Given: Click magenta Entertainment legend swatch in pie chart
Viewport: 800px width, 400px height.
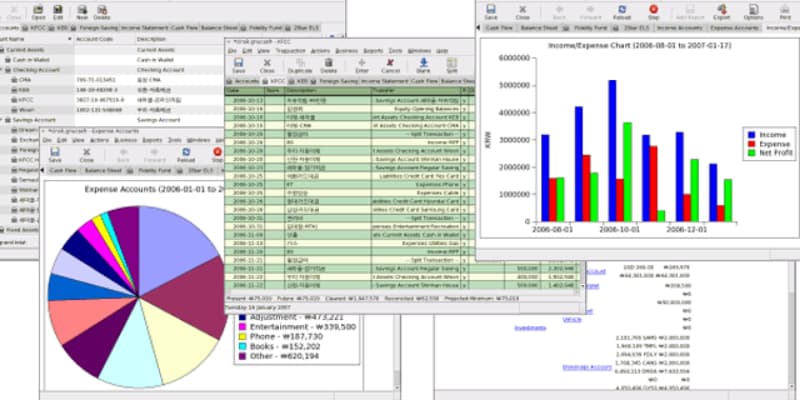Looking at the screenshot, I should [x=242, y=327].
